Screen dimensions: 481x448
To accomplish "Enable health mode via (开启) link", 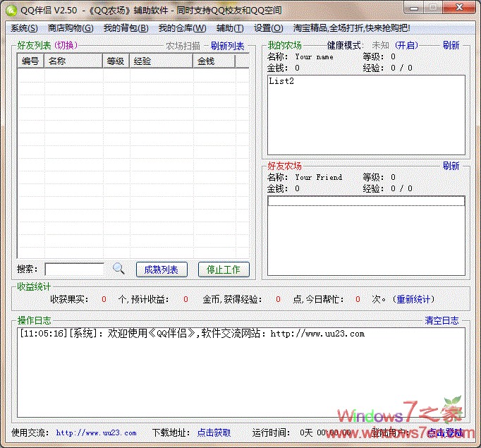I will [406, 45].
